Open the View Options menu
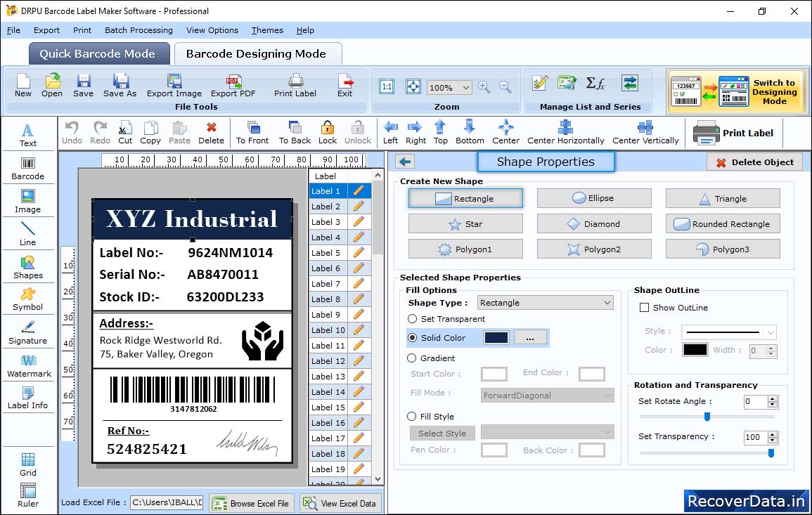 coord(212,30)
